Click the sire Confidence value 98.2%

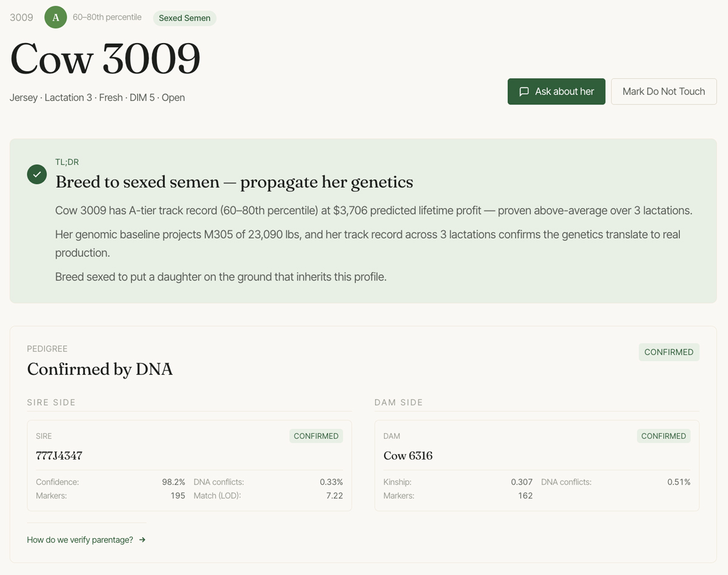(174, 482)
